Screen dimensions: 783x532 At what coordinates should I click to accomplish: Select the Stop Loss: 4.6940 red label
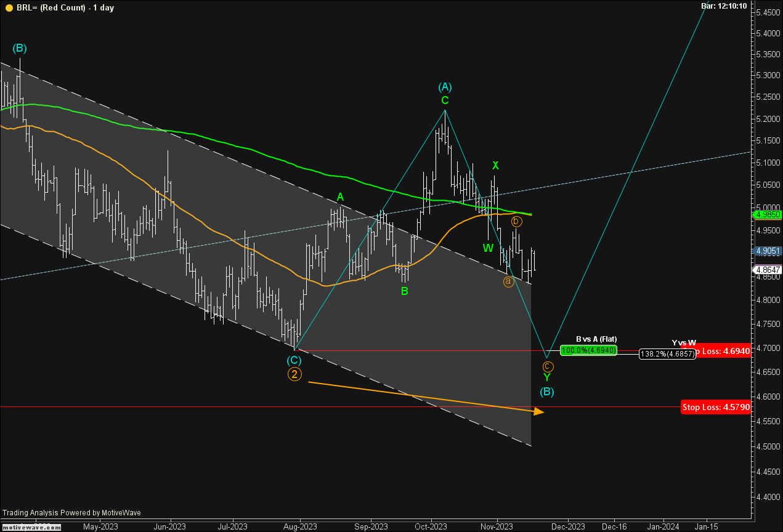pyautogui.click(x=724, y=351)
